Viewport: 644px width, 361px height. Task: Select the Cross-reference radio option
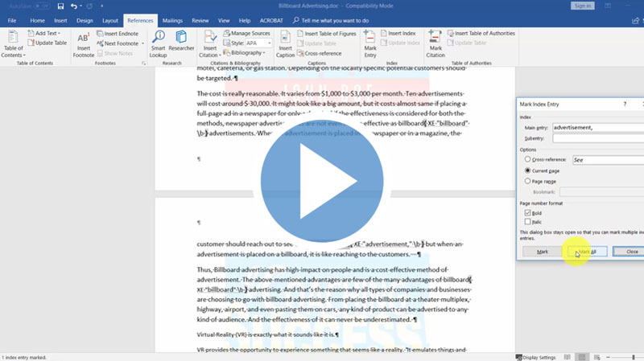528,160
